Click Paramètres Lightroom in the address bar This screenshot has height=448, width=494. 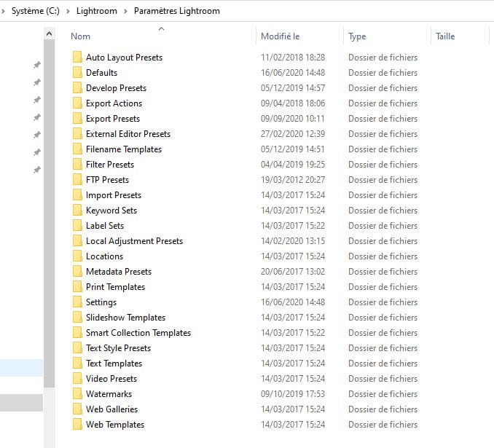[177, 11]
